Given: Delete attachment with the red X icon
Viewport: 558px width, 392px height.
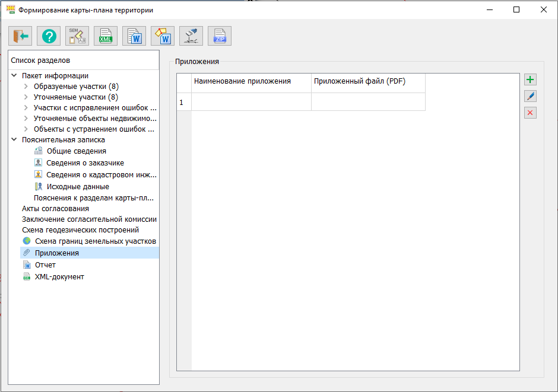Looking at the screenshot, I should [x=530, y=113].
